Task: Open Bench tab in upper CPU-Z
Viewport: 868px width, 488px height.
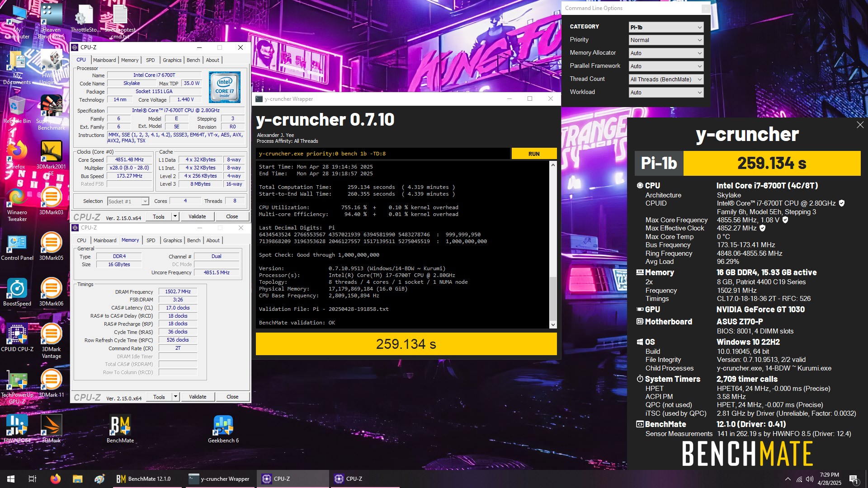Action: (193, 60)
